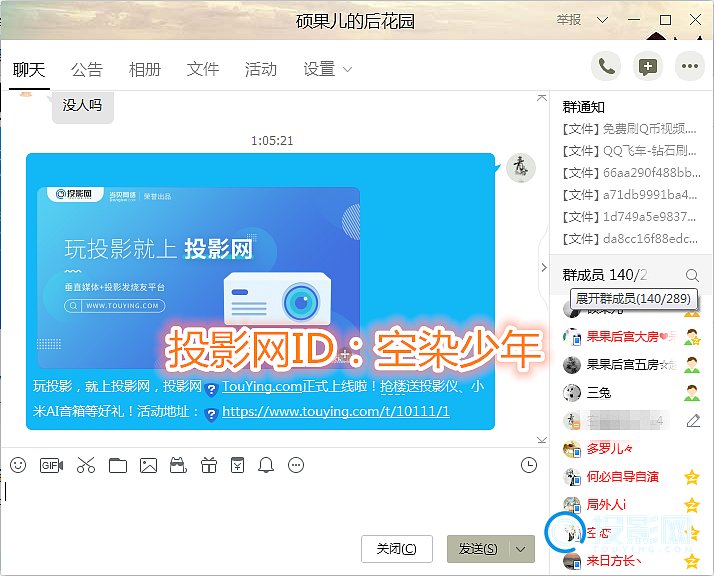714x576 pixels.
Task: Open the new discussion chat icon
Action: 648,67
